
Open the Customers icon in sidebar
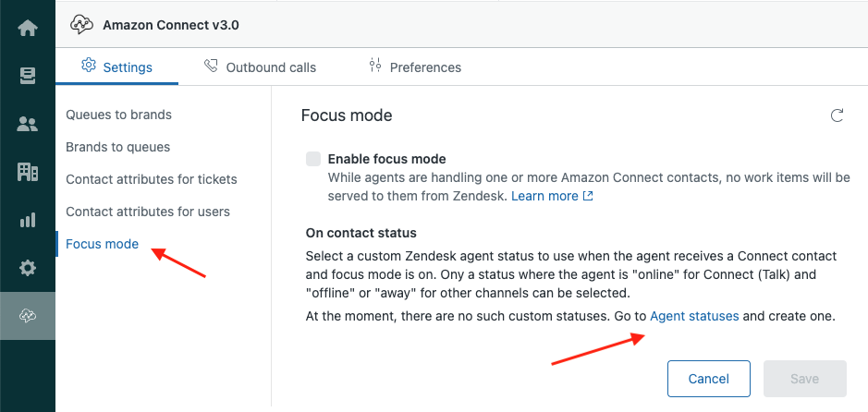[x=28, y=124]
